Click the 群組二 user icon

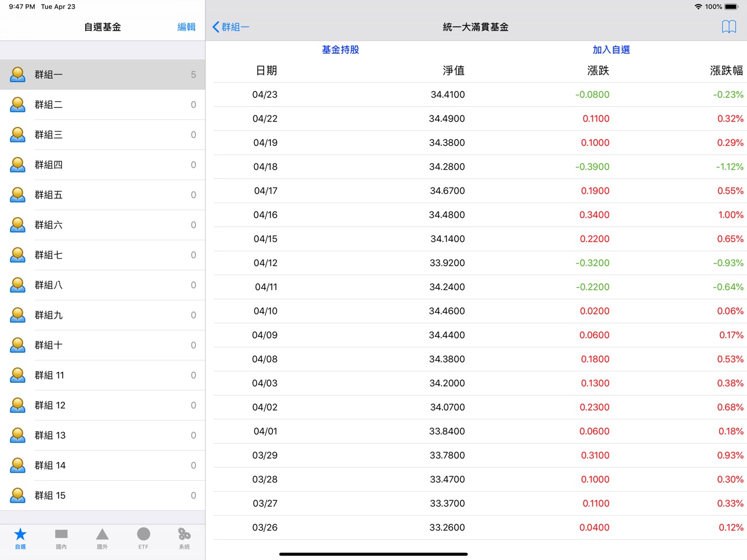(18, 104)
